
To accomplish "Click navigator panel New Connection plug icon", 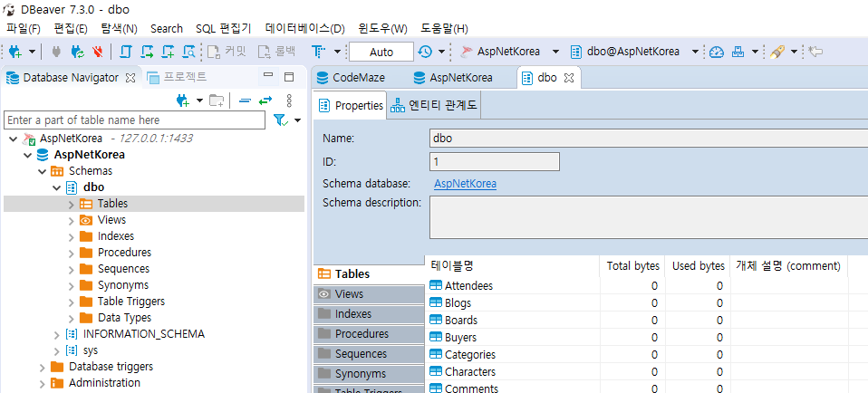I will (x=182, y=101).
